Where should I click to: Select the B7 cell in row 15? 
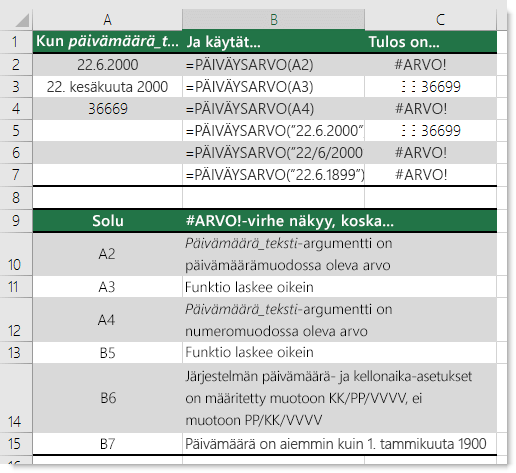(107, 444)
